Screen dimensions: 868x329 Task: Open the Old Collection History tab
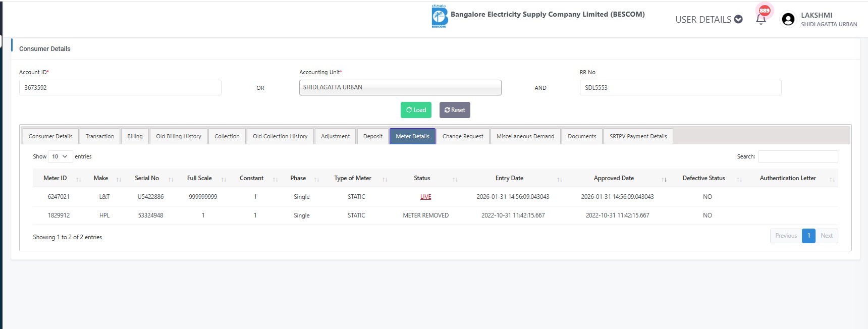point(280,136)
